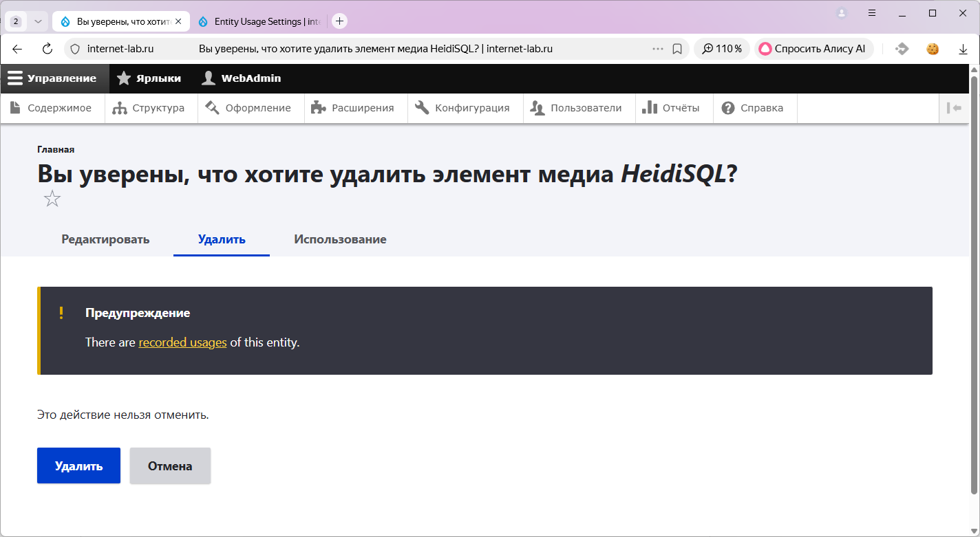
Task: Expand the tab list chevron dropdown
Action: pyautogui.click(x=38, y=21)
